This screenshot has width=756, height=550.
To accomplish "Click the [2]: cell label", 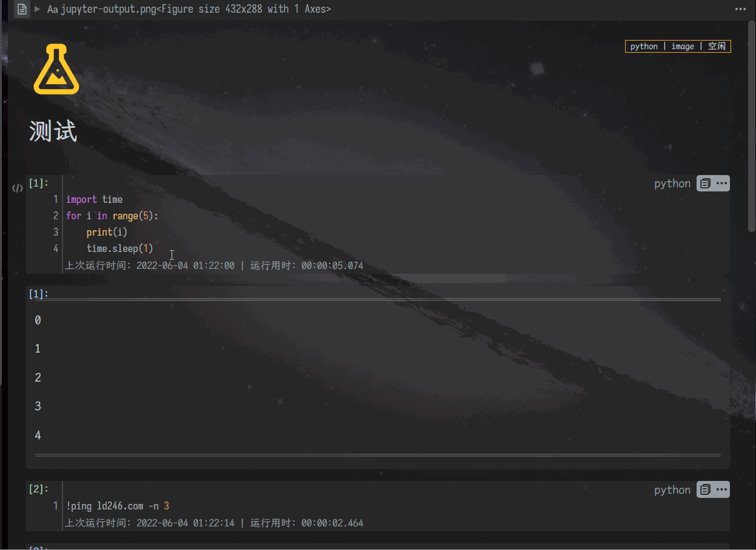I will coord(38,489).
